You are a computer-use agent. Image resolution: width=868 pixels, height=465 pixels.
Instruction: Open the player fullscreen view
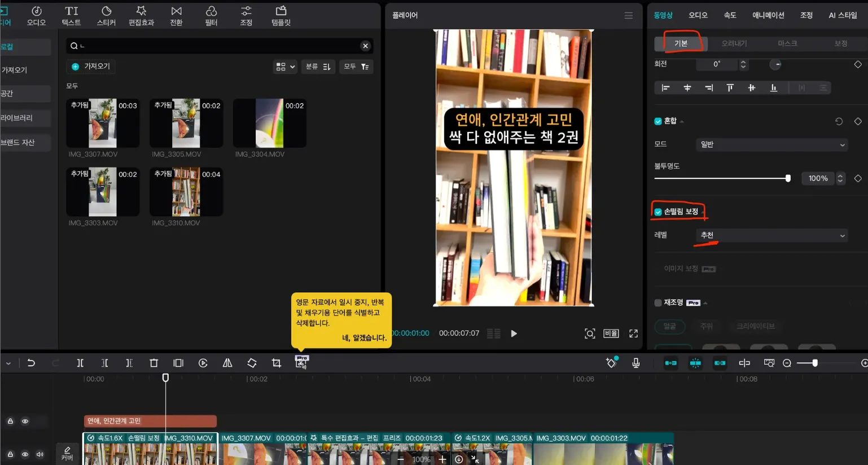[633, 334]
